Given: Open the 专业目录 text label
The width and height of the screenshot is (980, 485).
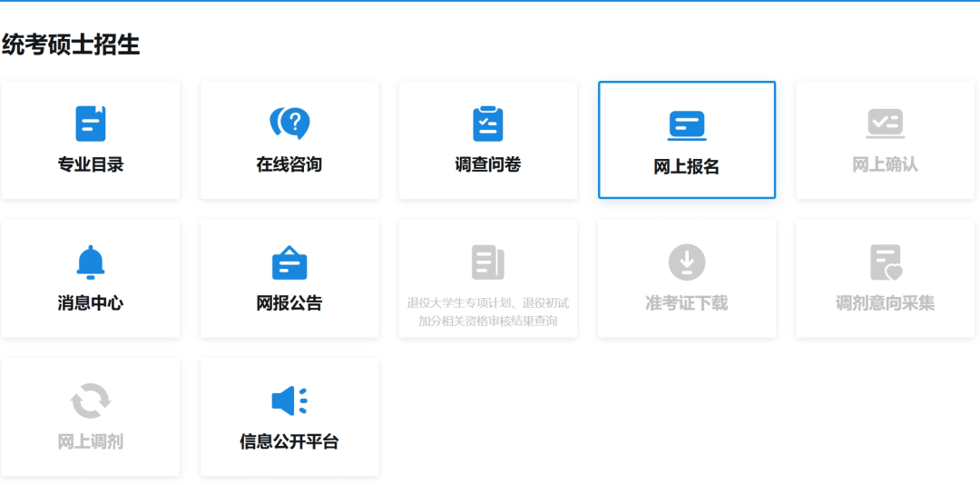Looking at the screenshot, I should pyautogui.click(x=91, y=165).
